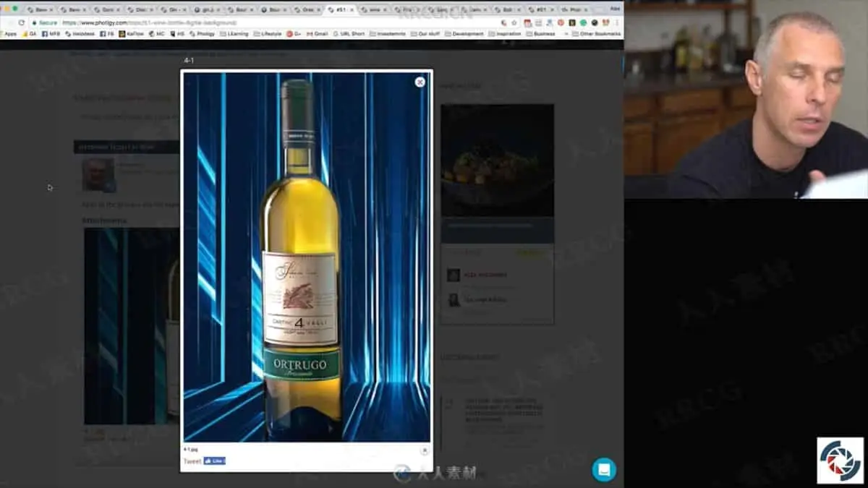Image resolution: width=868 pixels, height=488 pixels.
Task: Open the Photigy bookmark
Action: [x=202, y=34]
